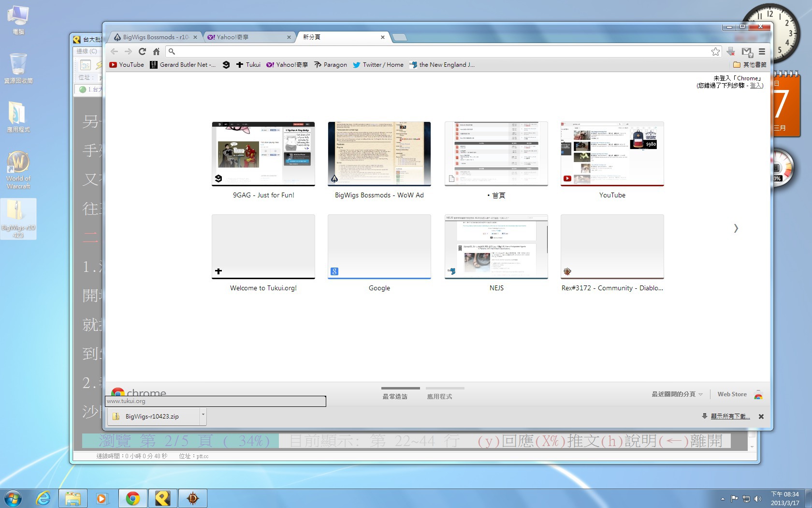Image resolution: width=812 pixels, height=508 pixels.
Task: Switch to the Yahoo!奇摩 tab
Action: click(x=248, y=37)
